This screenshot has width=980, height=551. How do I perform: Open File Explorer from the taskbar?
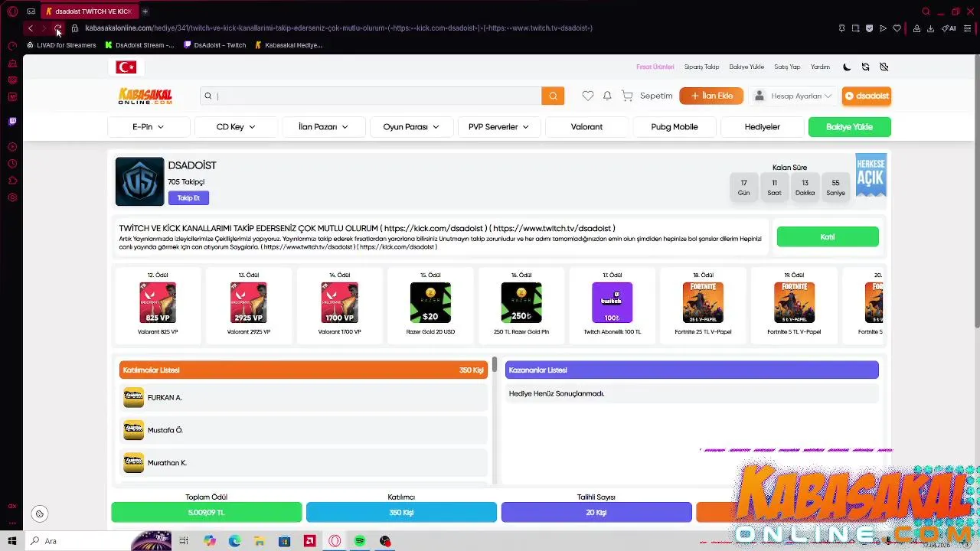tap(260, 541)
